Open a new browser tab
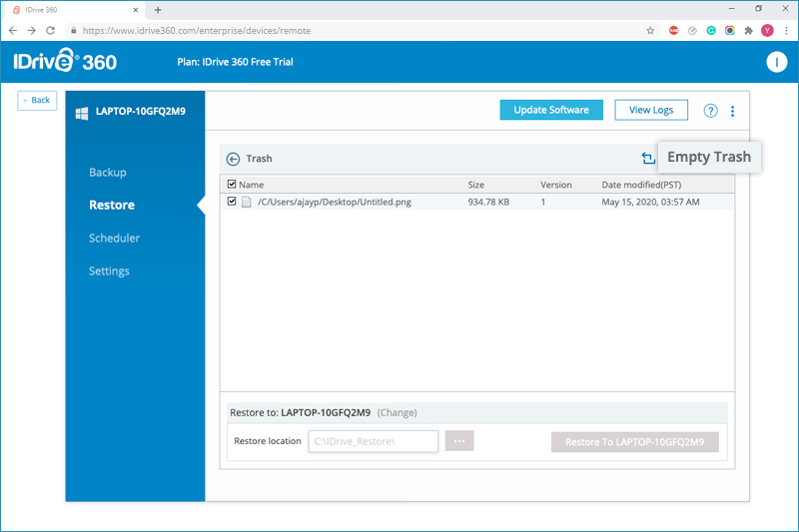Image resolution: width=799 pixels, height=532 pixels. click(x=158, y=10)
